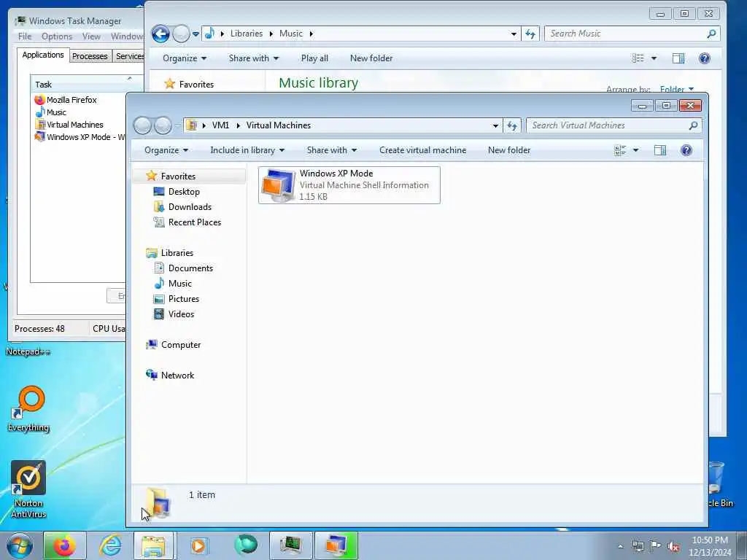Open View menu in Task Manager
747x560 pixels.
91,36
